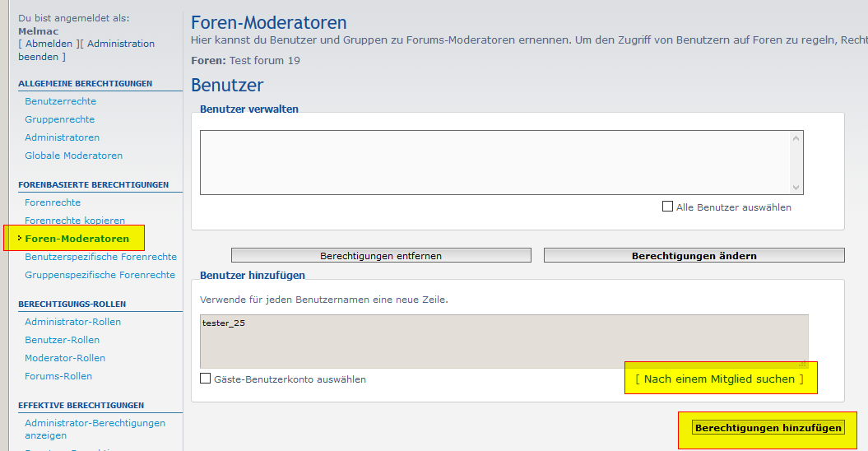This screenshot has width=868, height=451.
Task: Go to 'Gruppenrechte' sidebar entry
Action: click(x=59, y=119)
